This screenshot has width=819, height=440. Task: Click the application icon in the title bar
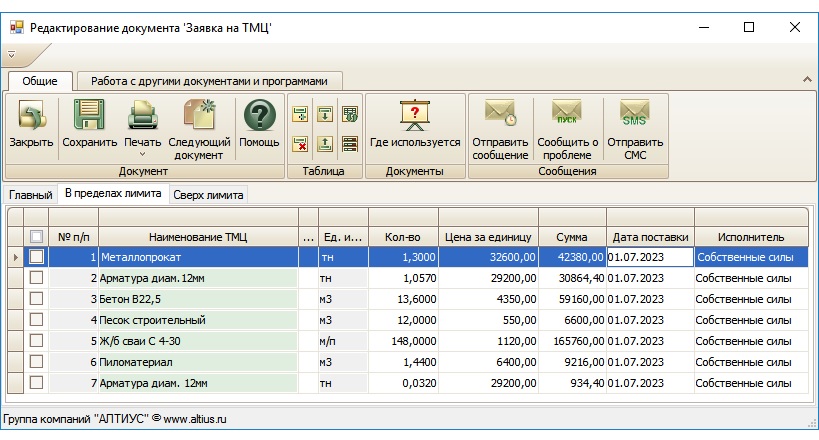click(17, 27)
